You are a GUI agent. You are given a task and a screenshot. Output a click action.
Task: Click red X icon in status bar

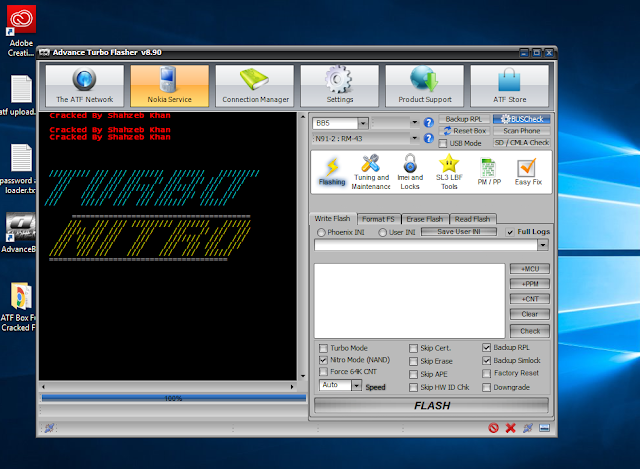[510, 428]
